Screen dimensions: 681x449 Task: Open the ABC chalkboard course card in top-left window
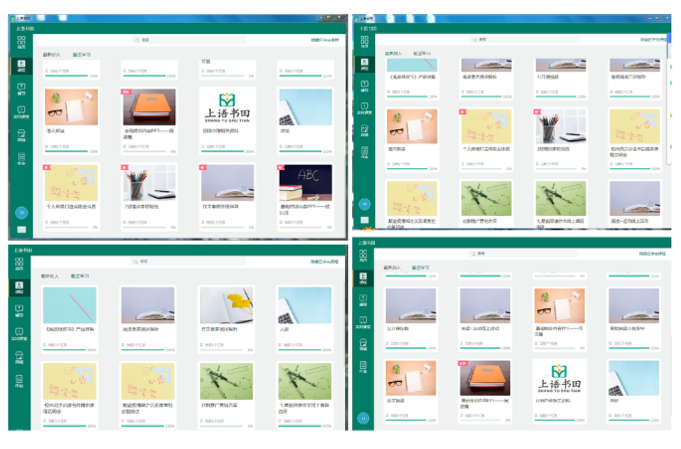(305, 197)
